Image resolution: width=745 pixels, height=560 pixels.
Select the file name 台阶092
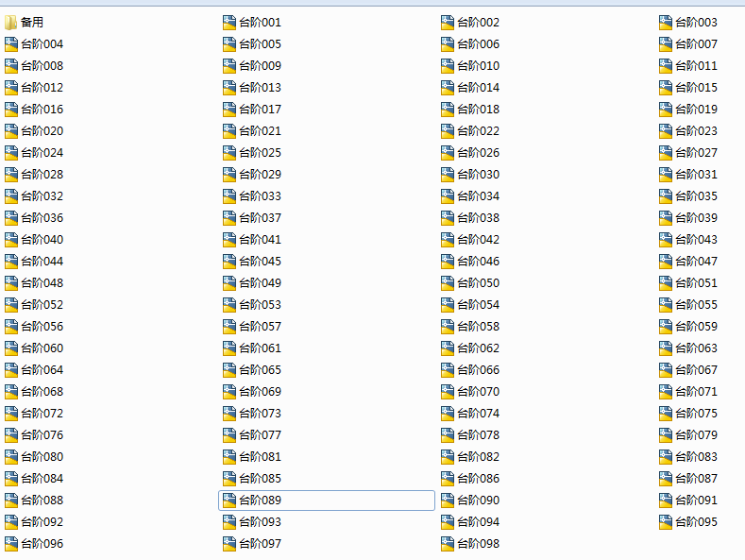(42, 522)
